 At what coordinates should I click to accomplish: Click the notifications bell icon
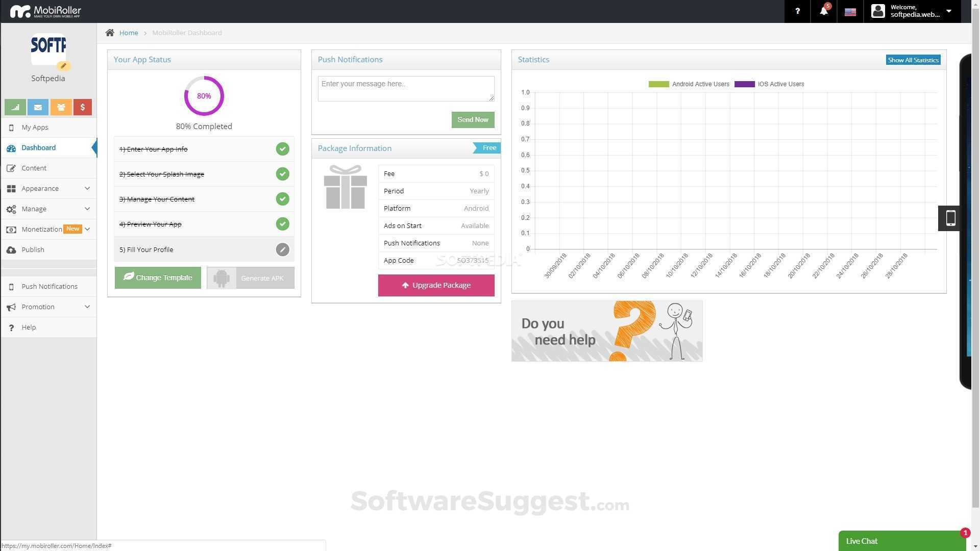[x=823, y=11]
